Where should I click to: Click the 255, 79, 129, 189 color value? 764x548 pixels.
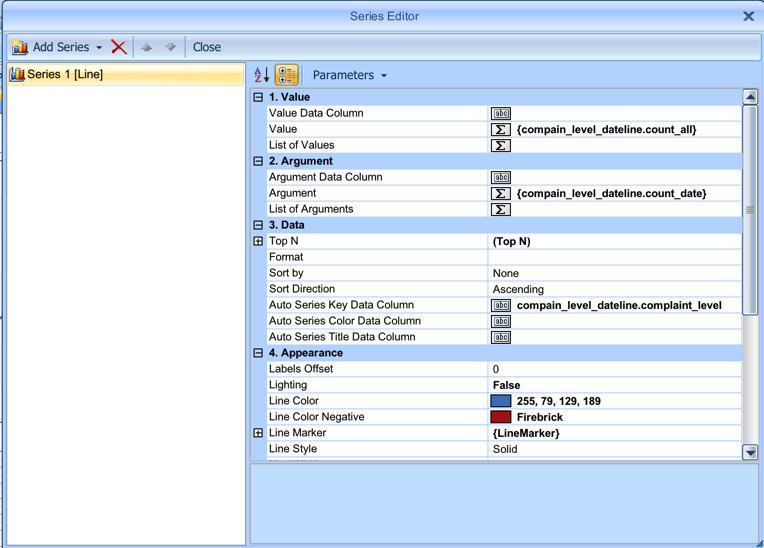[x=558, y=401]
